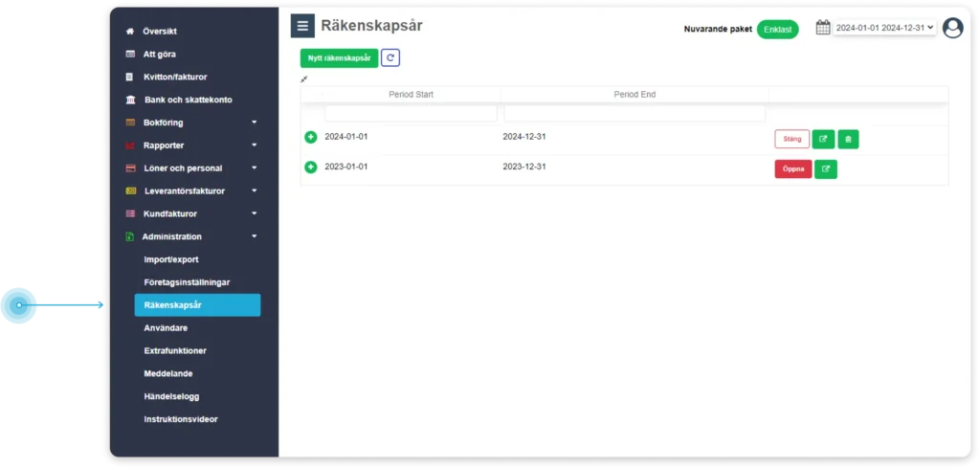
Task: Open Användare menu item
Action: [166, 328]
